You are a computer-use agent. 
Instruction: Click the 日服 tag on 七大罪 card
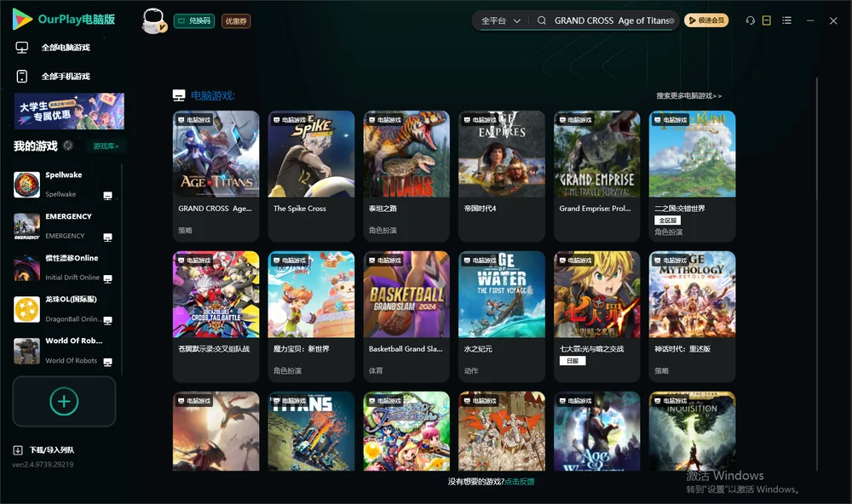click(x=573, y=361)
